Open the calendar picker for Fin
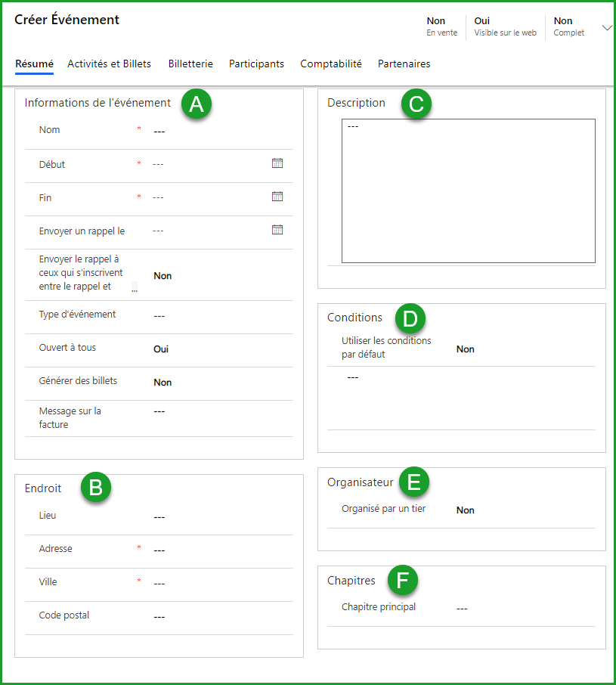 277,197
